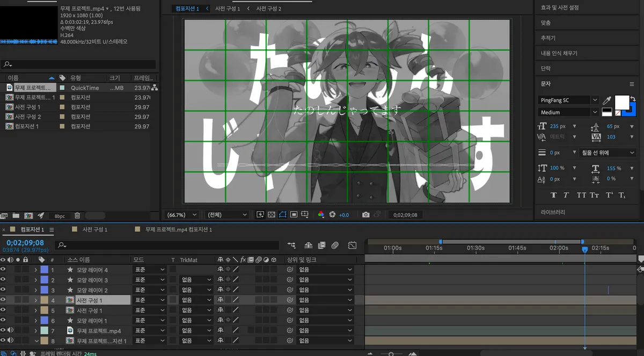Reset exposure with the aperture icon
Screen dimensions: 644x356
[x=332, y=215]
